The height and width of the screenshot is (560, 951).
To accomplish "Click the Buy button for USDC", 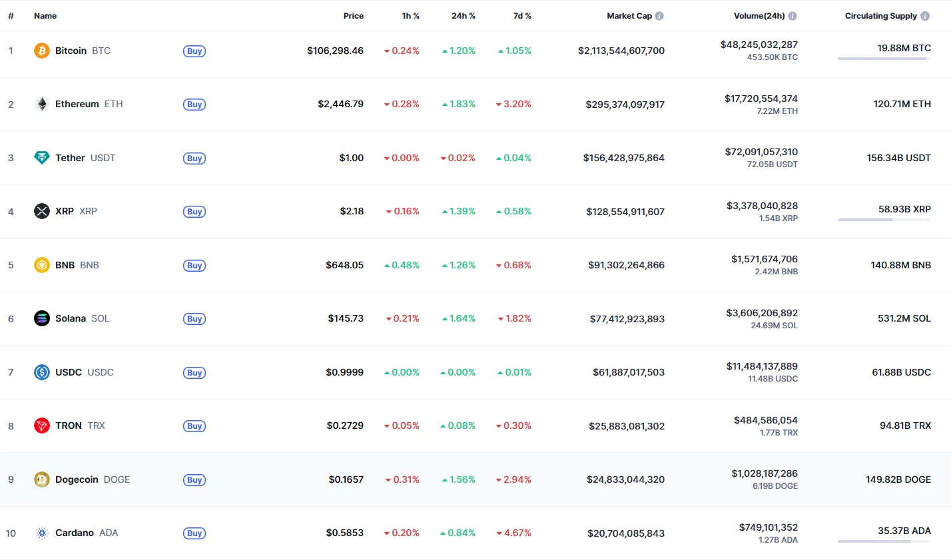I will [x=194, y=373].
